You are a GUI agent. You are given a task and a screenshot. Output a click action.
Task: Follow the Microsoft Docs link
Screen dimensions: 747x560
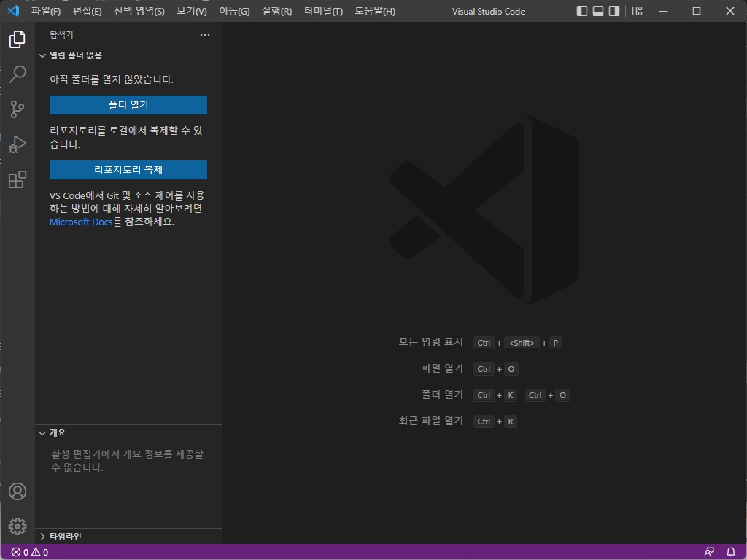tap(81, 222)
